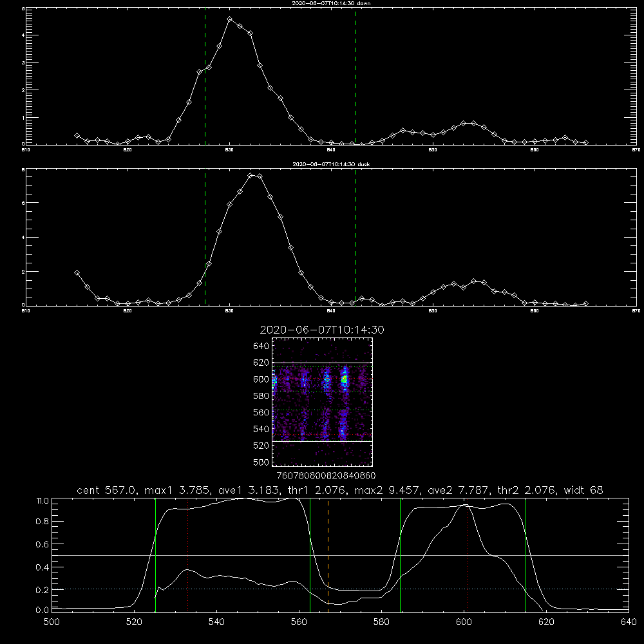
Task: Click the red dotted line near 601 in bottom plot
Action: 468,555
